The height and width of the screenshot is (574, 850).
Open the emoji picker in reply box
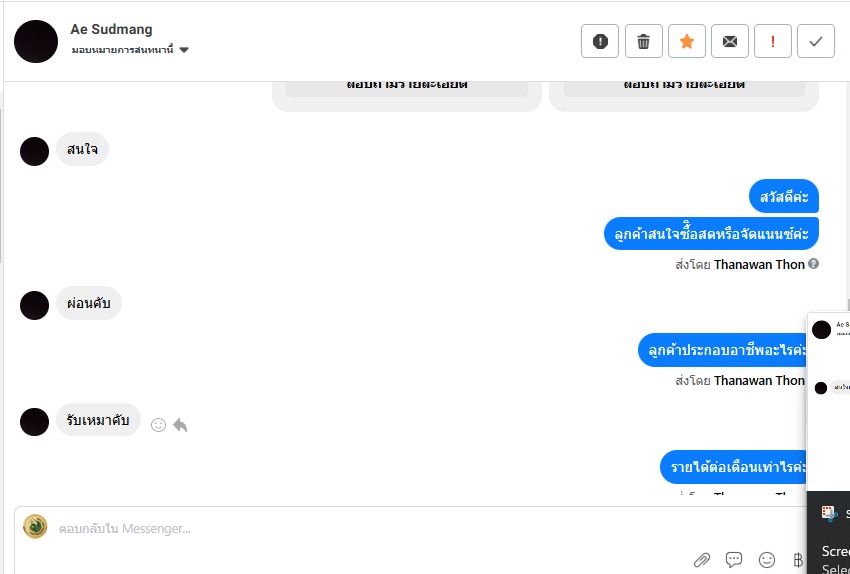click(767, 560)
